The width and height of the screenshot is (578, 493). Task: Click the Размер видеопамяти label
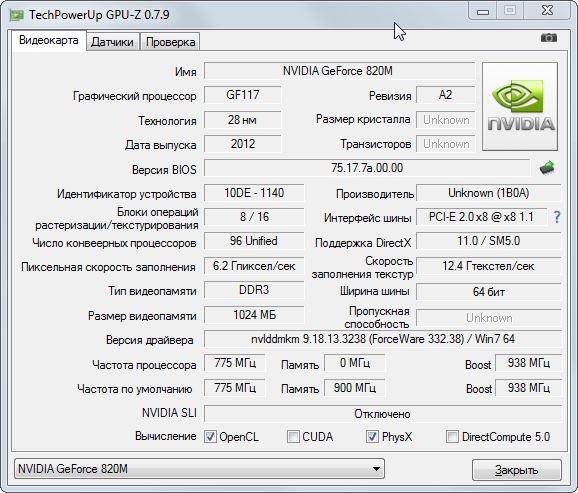pos(142,316)
